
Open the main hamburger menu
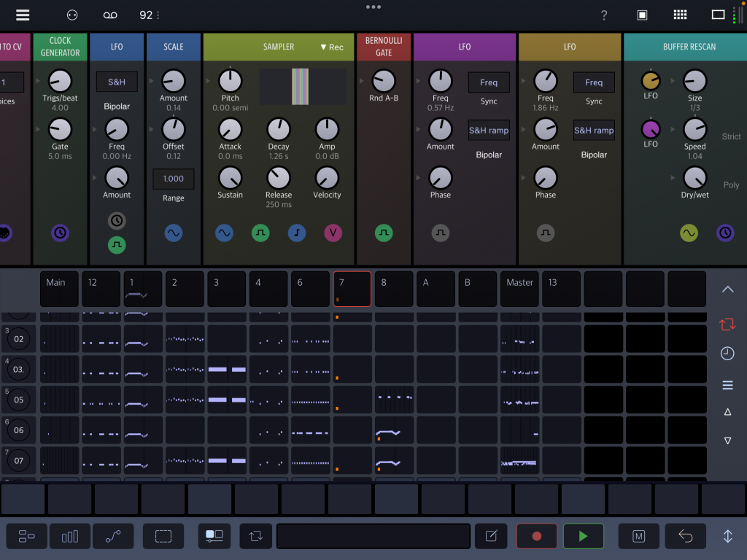coord(23,15)
